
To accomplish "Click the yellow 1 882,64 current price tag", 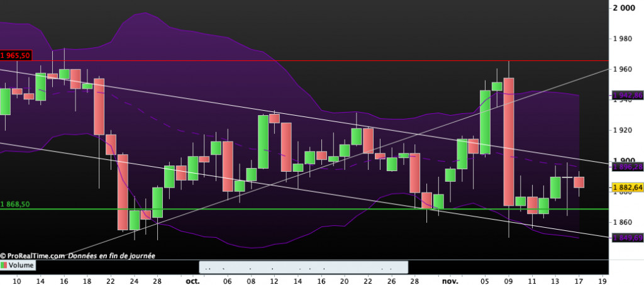I will 628,187.
